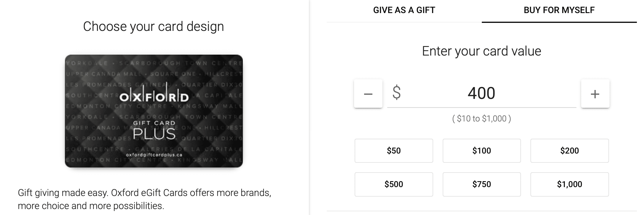Increase card value with plus button

click(595, 94)
